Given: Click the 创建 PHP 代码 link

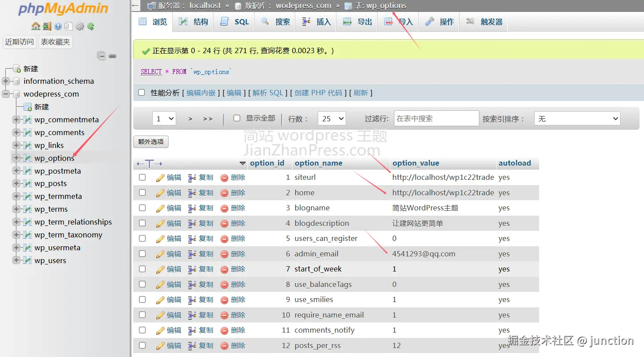Looking at the screenshot, I should click(x=318, y=93).
